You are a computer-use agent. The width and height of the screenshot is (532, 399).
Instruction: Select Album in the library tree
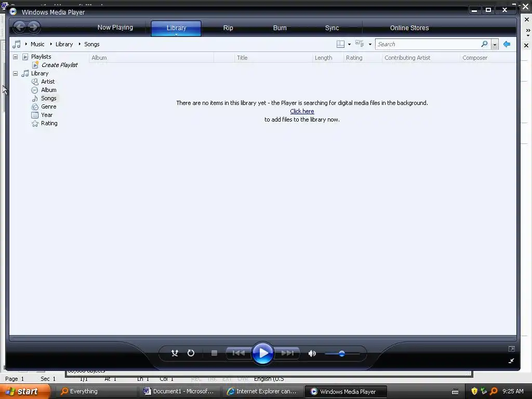(48, 90)
